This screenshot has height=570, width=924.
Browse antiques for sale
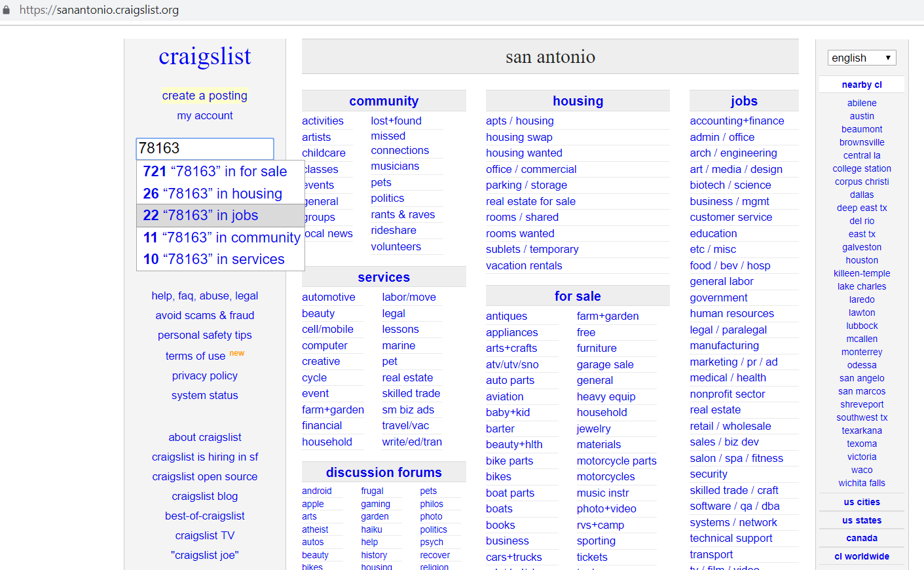506,316
